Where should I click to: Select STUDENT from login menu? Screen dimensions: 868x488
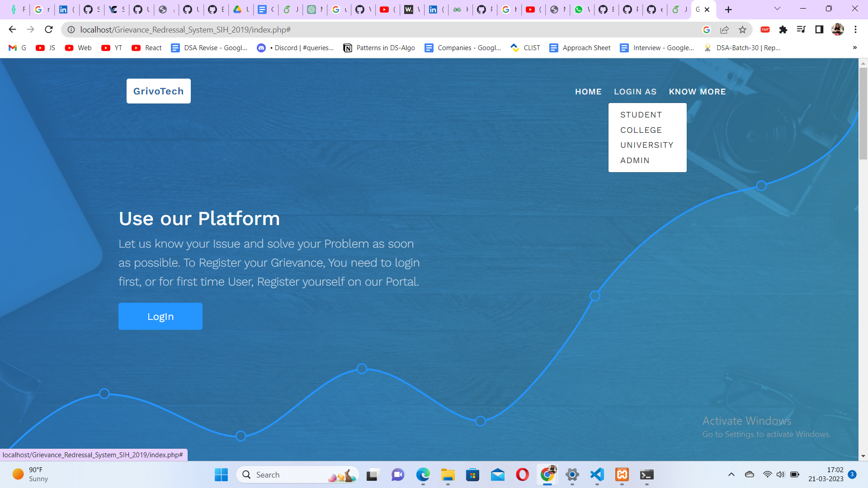click(x=641, y=115)
